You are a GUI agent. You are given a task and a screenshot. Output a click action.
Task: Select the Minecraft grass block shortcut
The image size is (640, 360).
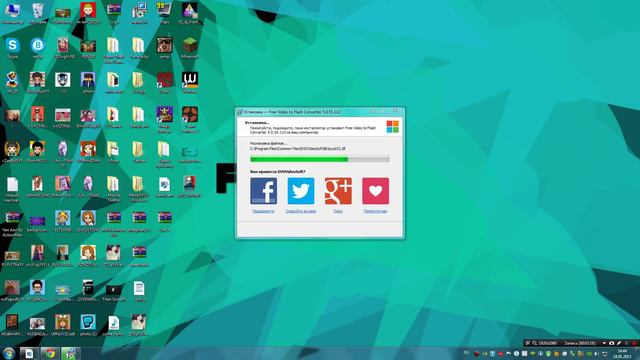pos(190,48)
